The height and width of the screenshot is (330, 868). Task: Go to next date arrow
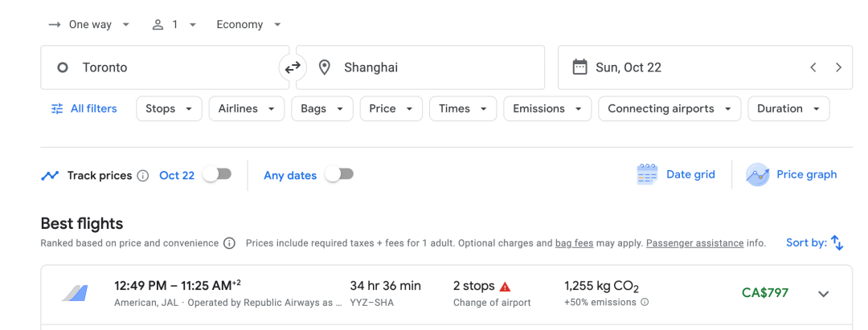click(x=838, y=67)
